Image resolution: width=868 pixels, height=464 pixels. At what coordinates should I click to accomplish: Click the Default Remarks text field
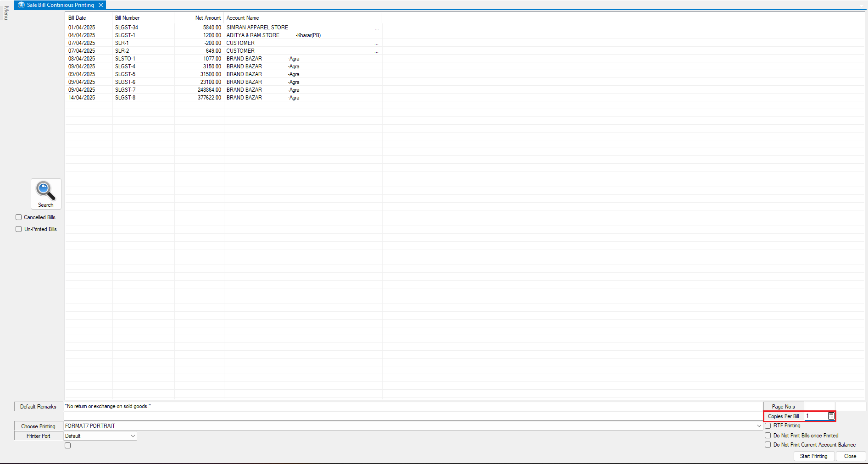(413, 407)
